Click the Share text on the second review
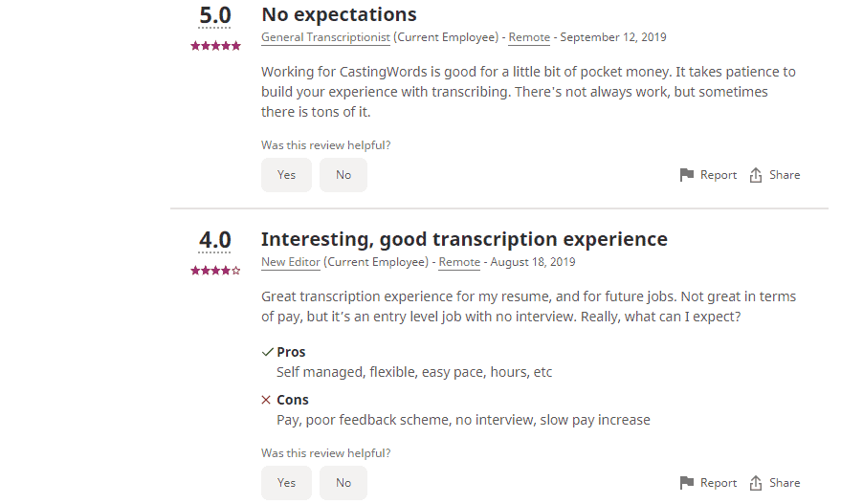Viewport: 841px width, 504px height. click(x=785, y=483)
